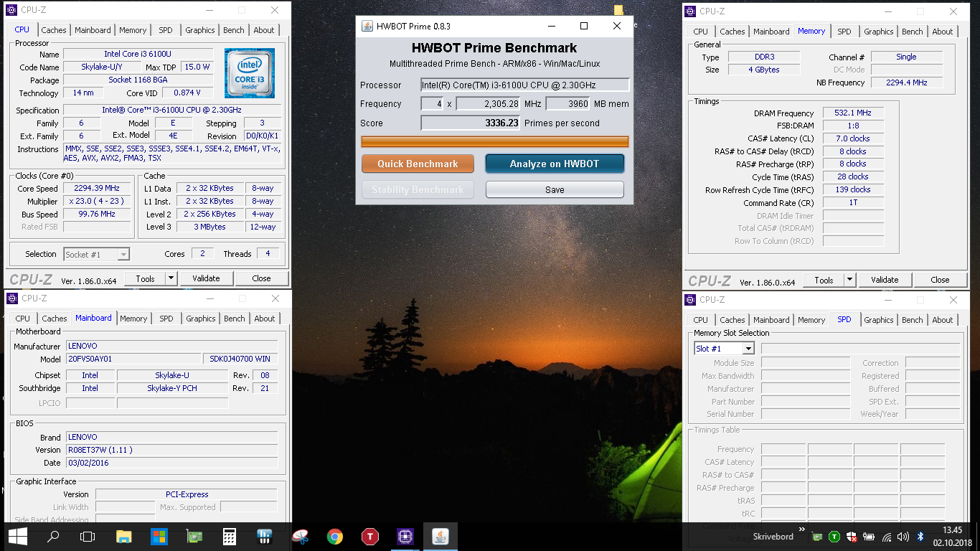Click the 3336.23 score field

(471, 123)
